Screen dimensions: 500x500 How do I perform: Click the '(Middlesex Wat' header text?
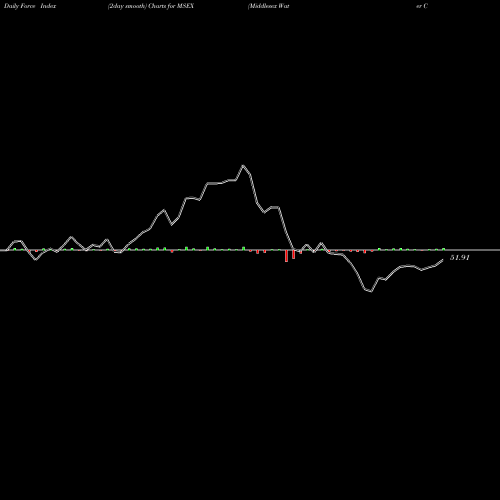(269, 6)
